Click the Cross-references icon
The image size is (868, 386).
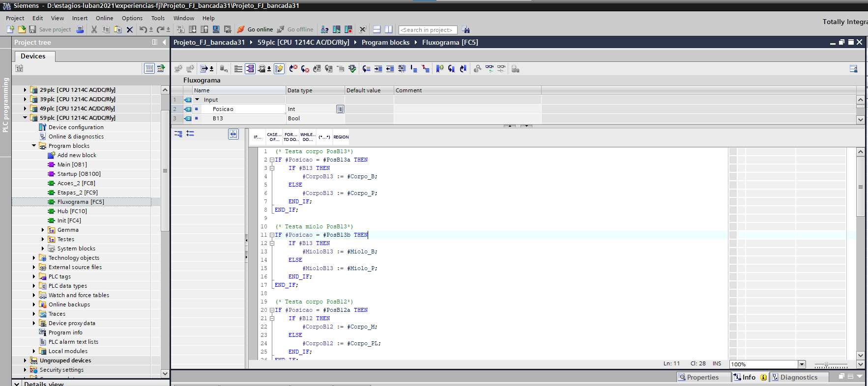click(x=363, y=29)
